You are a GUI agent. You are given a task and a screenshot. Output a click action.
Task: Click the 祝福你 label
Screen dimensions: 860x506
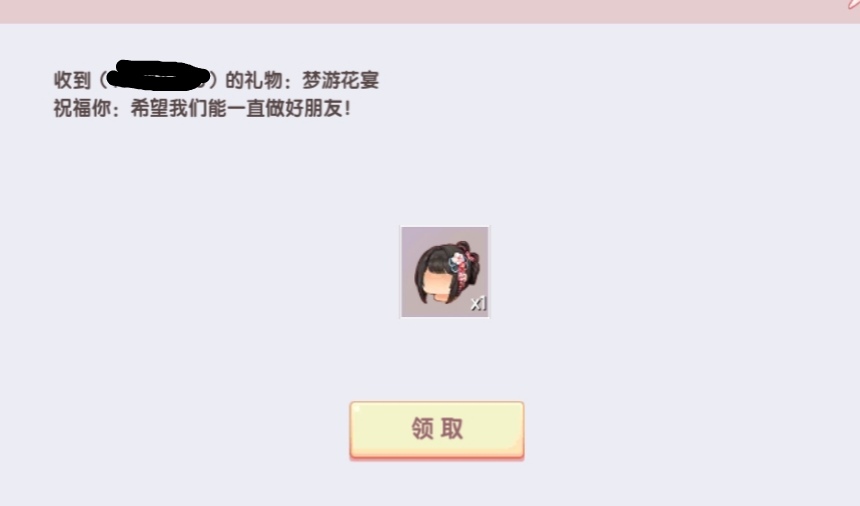(82, 109)
